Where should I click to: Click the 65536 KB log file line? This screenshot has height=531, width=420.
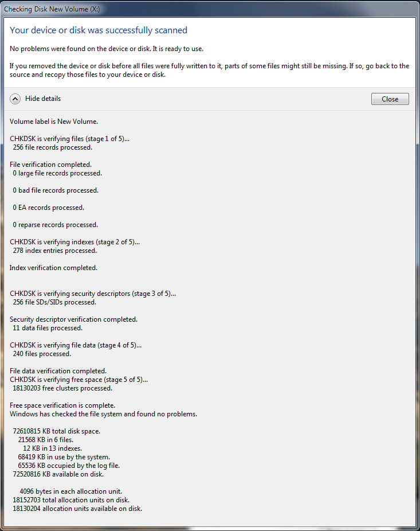69,466
